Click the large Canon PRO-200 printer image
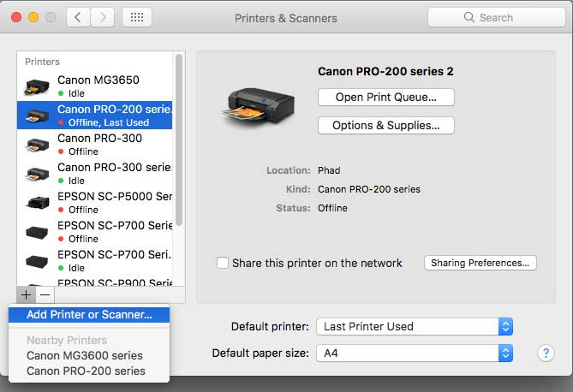Screen dimensions: 573x392 coord(258,107)
